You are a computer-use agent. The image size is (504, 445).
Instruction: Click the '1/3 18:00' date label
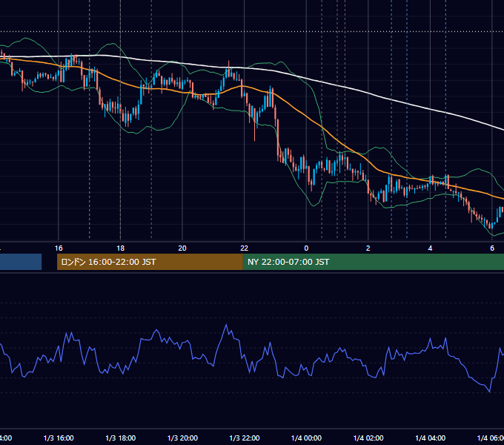point(121,438)
